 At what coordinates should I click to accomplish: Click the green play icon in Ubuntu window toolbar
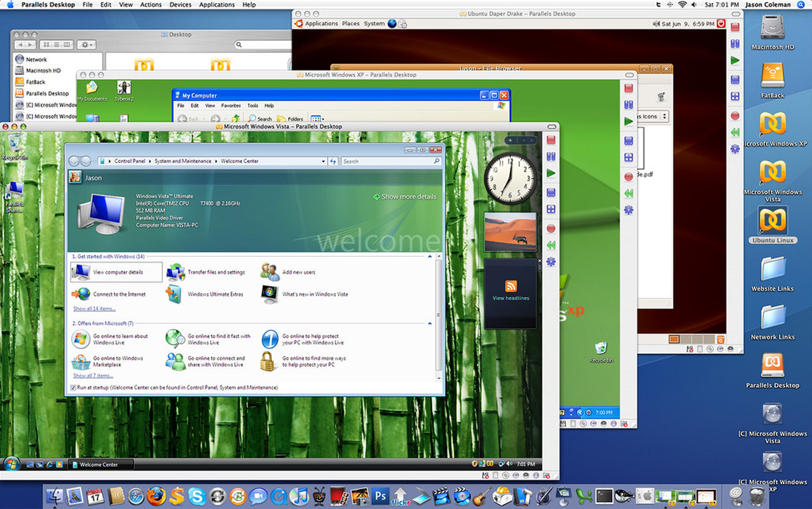click(x=735, y=60)
